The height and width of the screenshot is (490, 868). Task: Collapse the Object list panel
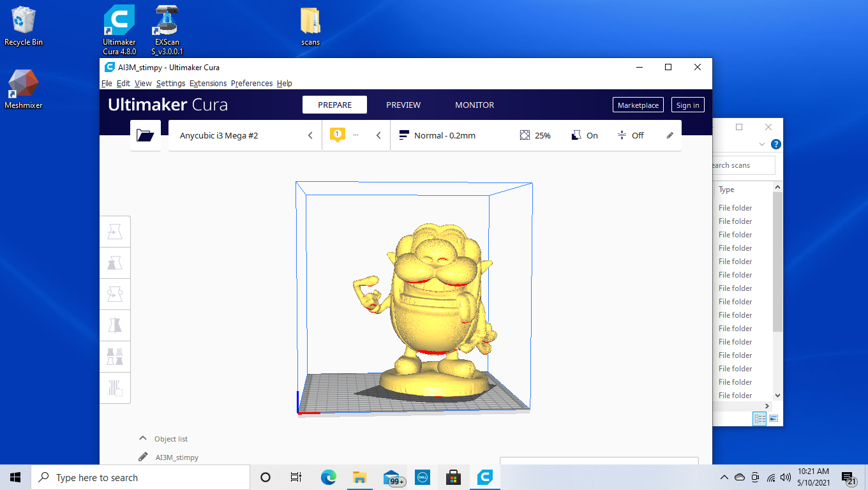143,438
